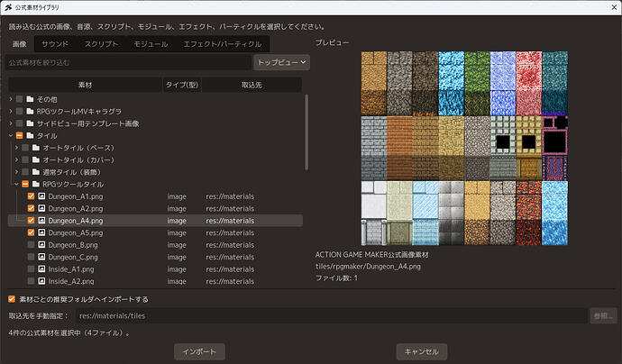Image resolution: width=622 pixels, height=364 pixels.
Task: Toggle the タイル folder checkbox
Action: (19, 136)
